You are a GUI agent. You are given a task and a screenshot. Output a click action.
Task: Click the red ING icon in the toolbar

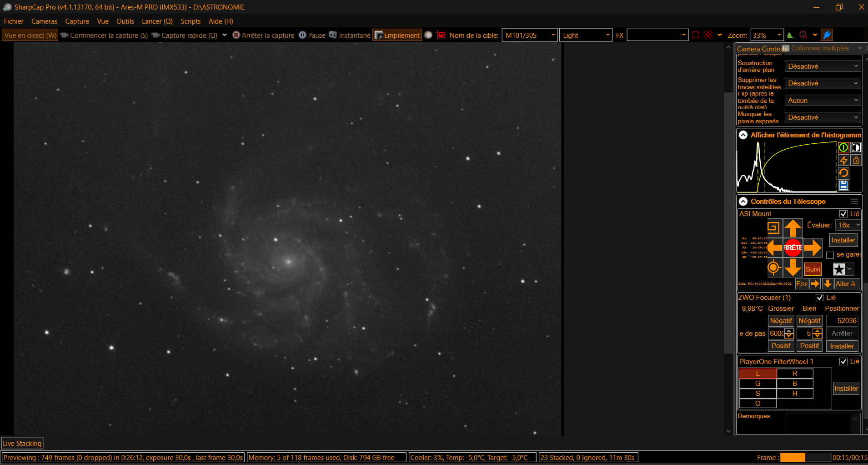pos(441,35)
